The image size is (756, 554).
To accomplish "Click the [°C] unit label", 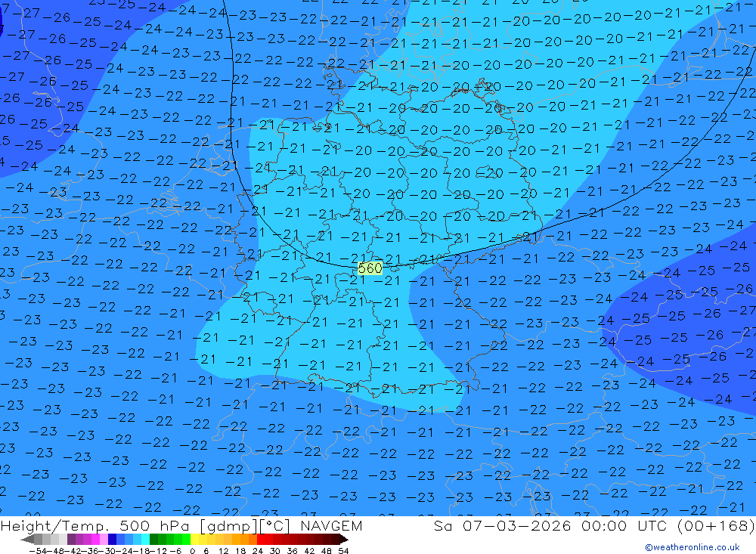I will point(275,526).
